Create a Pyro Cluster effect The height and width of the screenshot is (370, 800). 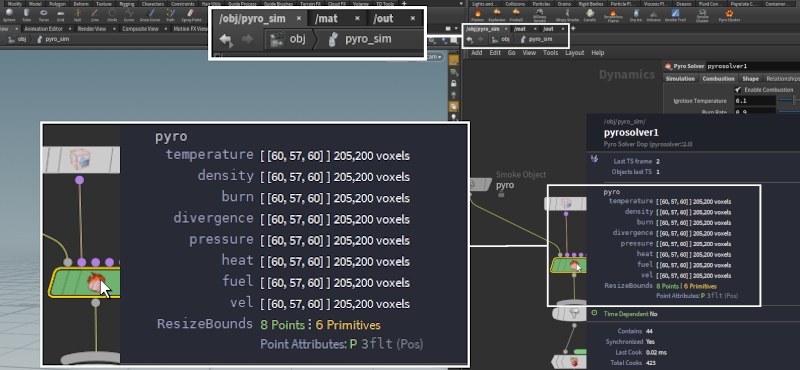730,15
